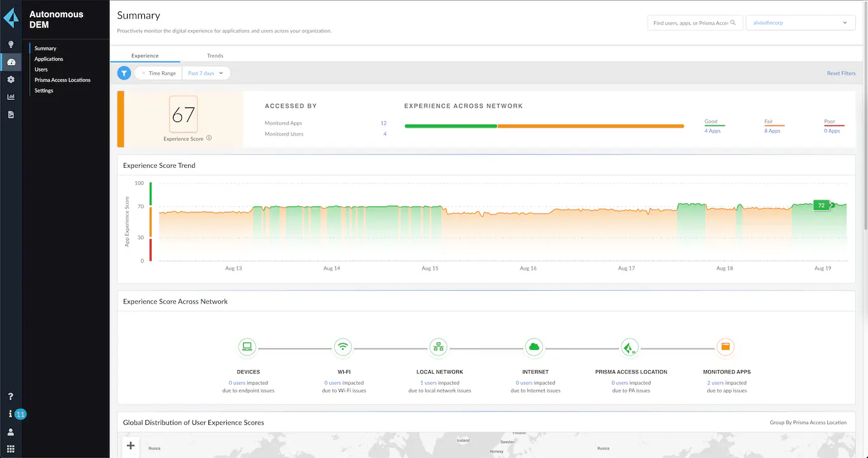The width and height of the screenshot is (868, 458).
Task: Open the gear settings icon in left rail
Action: pos(11,80)
